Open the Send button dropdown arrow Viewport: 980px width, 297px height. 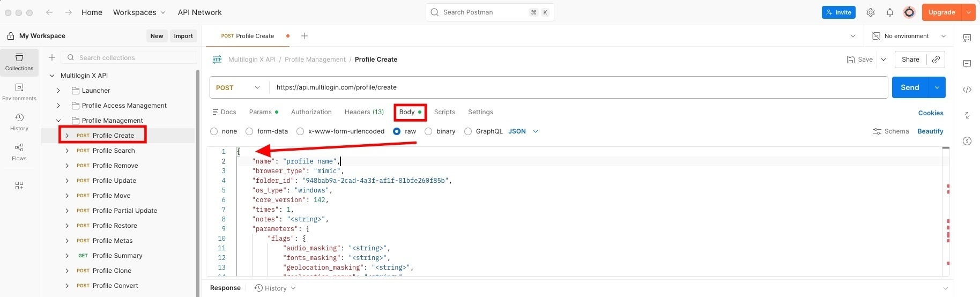[x=937, y=87]
